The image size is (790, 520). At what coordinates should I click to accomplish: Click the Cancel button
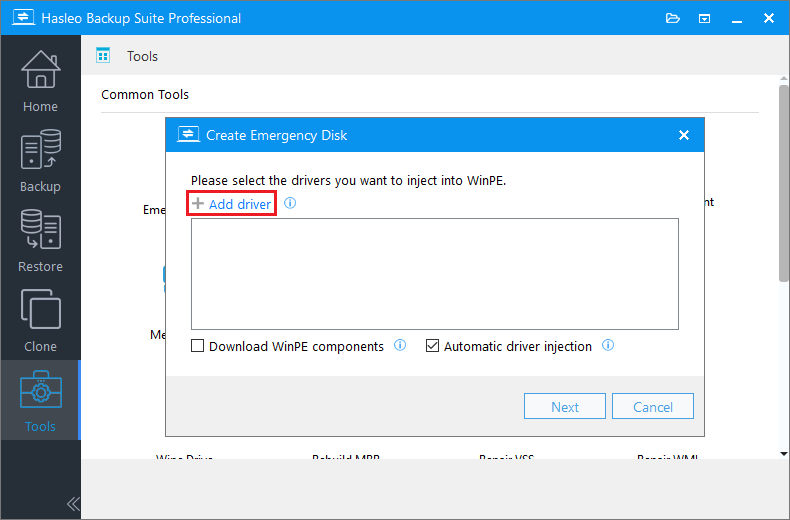pos(653,406)
